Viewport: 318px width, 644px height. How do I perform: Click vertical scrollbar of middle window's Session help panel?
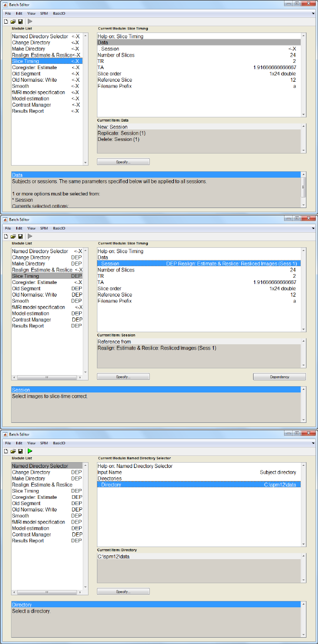tap(303, 403)
